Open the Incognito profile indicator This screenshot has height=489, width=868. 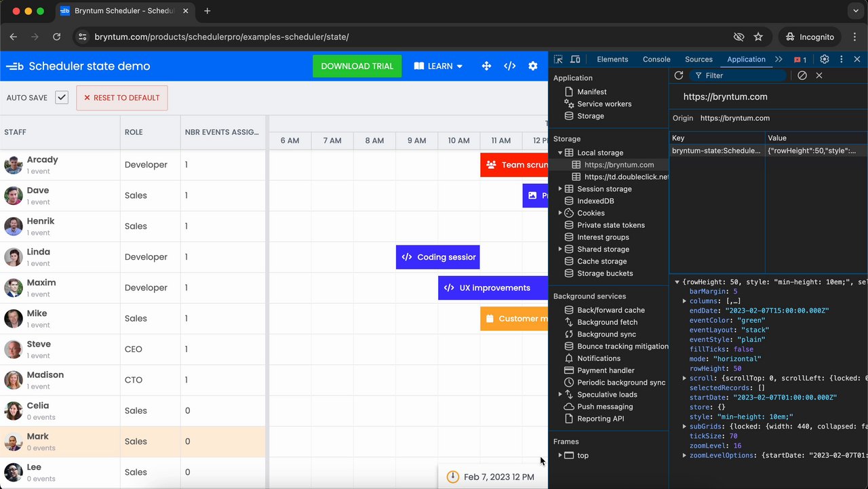tap(810, 37)
